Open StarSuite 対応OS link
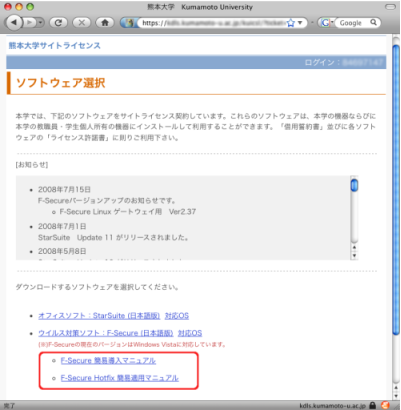 pyautogui.click(x=177, y=316)
